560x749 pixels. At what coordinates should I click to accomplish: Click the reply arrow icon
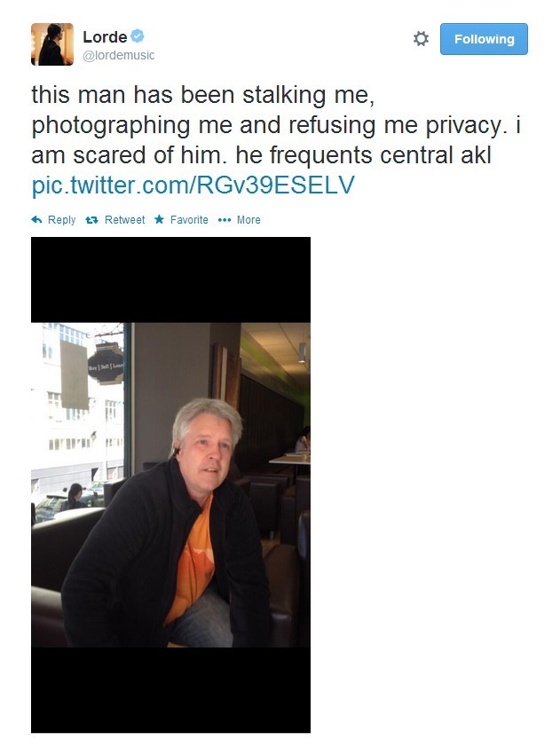coord(36,220)
